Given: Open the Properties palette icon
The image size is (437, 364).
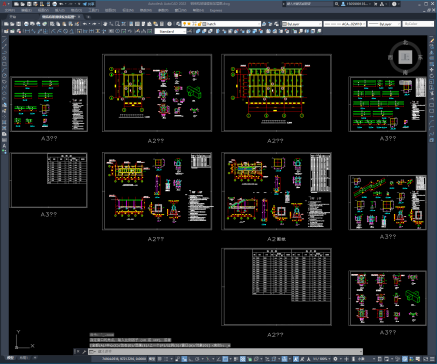Looking at the screenshot, I should (131, 24).
